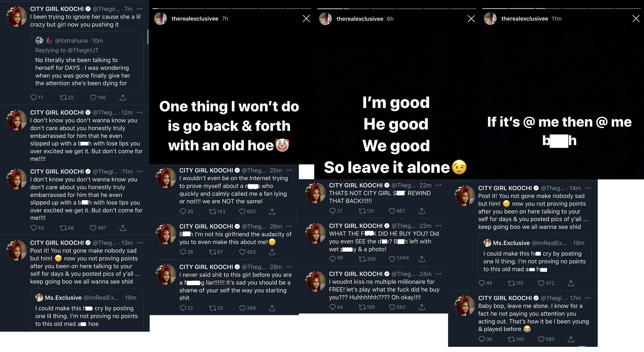Open more options on the 17m tweet
The width and height of the screenshot is (644, 352).
pyautogui.click(x=588, y=298)
